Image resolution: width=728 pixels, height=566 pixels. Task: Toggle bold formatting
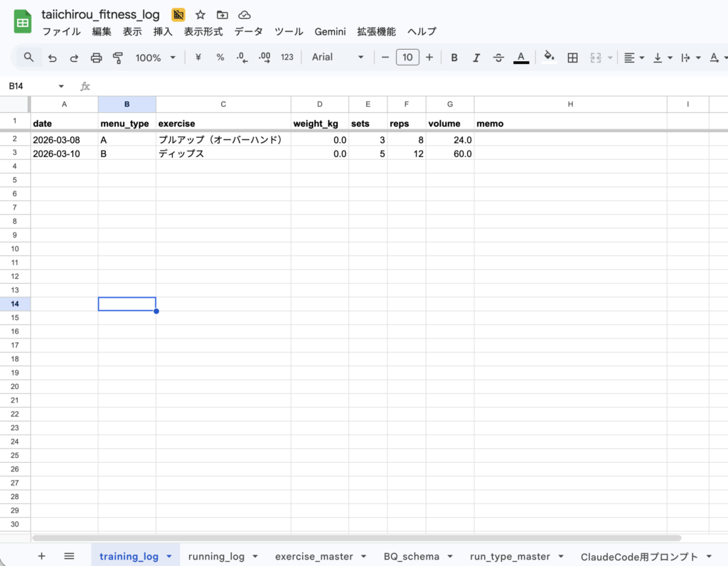point(454,58)
